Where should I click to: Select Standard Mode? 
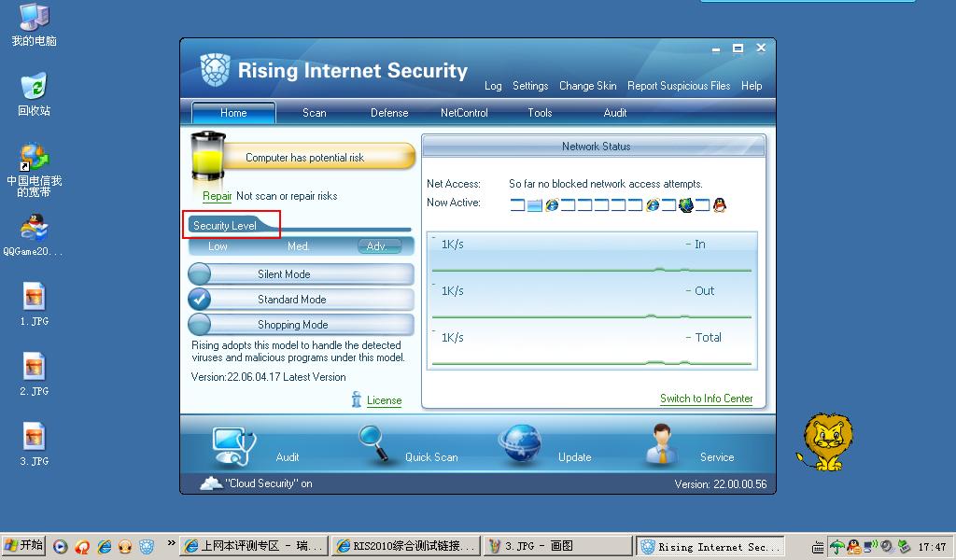tap(302, 300)
